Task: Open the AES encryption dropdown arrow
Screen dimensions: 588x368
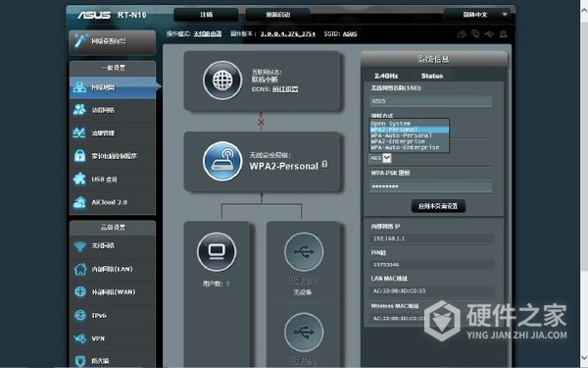Action: click(387, 158)
